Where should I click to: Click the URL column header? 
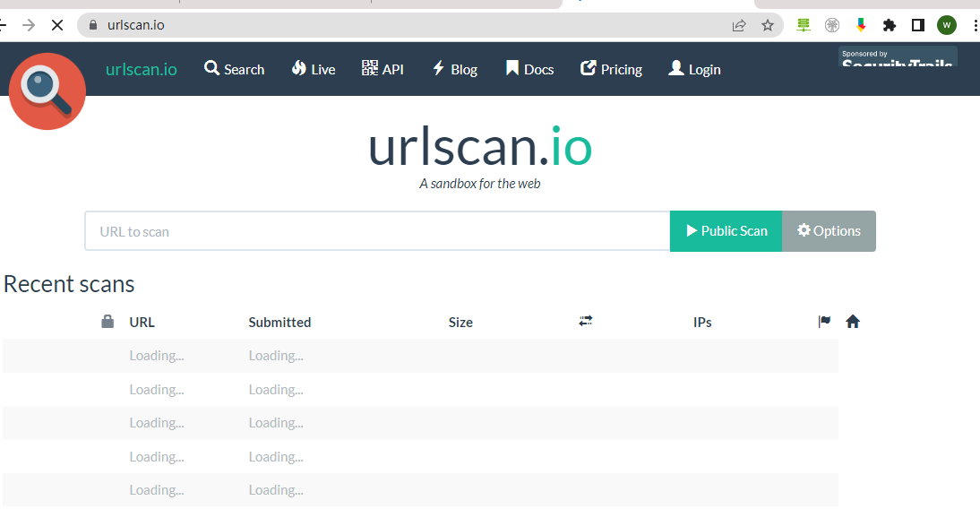142,322
